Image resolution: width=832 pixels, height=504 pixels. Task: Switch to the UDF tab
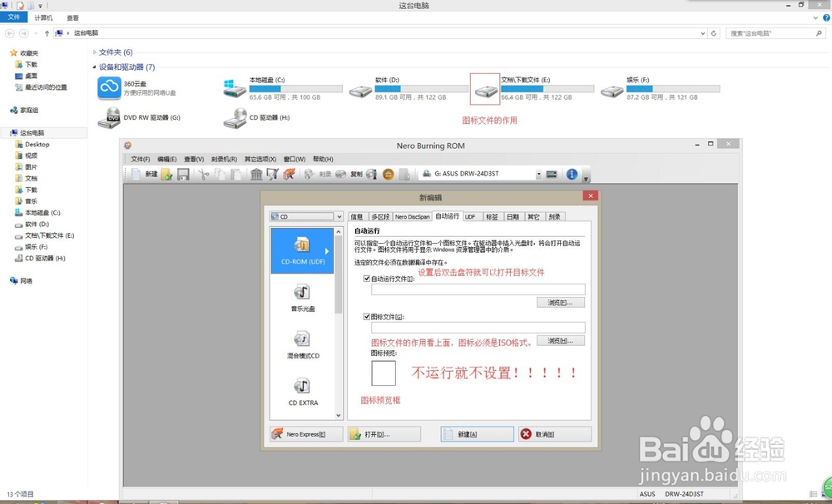click(472, 215)
